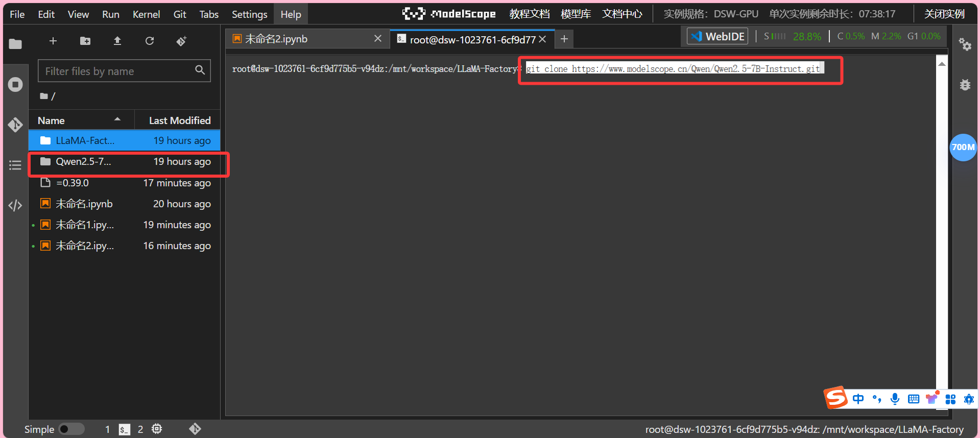Sort files by Name column
The height and width of the screenshot is (438, 980).
click(81, 120)
